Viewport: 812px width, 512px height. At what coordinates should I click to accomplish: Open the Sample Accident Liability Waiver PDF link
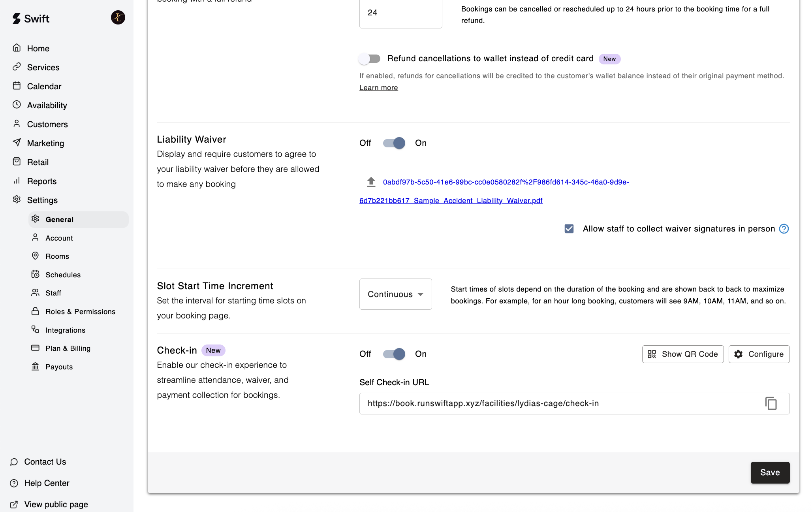click(451, 201)
